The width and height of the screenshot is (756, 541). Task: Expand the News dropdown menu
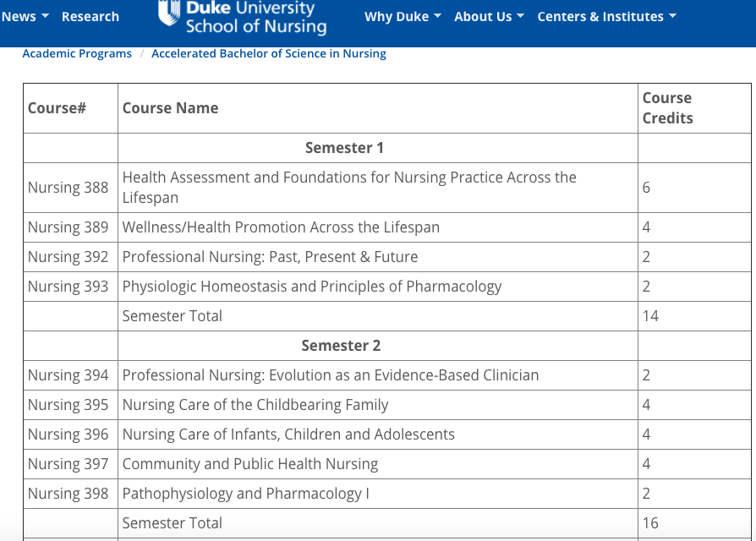pyautogui.click(x=25, y=17)
